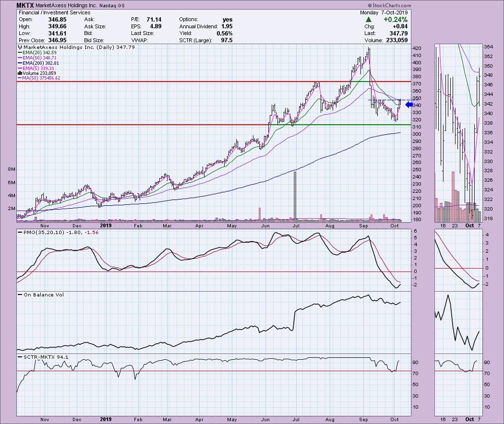Select the Chg value +0.84
The width and height of the screenshot is (504, 424).
tap(400, 26)
